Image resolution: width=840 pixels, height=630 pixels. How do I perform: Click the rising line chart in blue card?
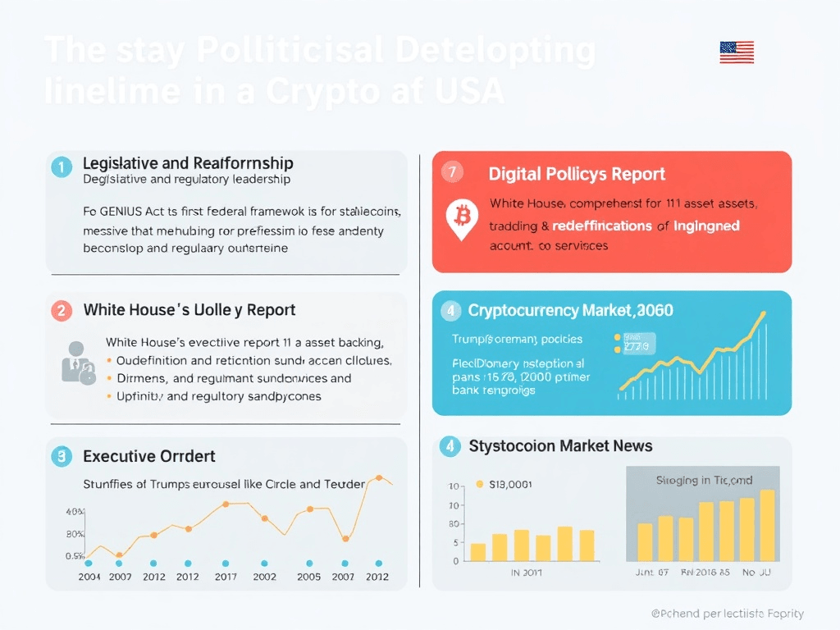(x=692, y=355)
